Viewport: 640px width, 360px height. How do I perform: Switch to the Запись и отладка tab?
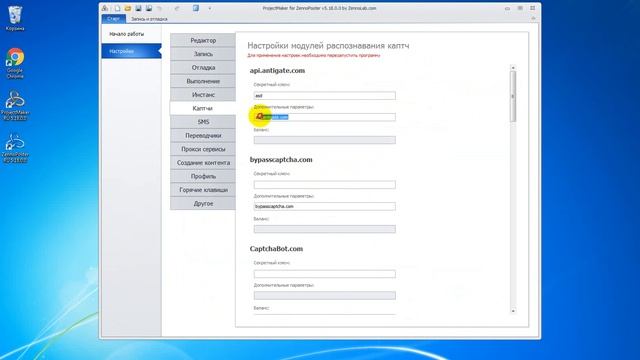pyautogui.click(x=149, y=19)
